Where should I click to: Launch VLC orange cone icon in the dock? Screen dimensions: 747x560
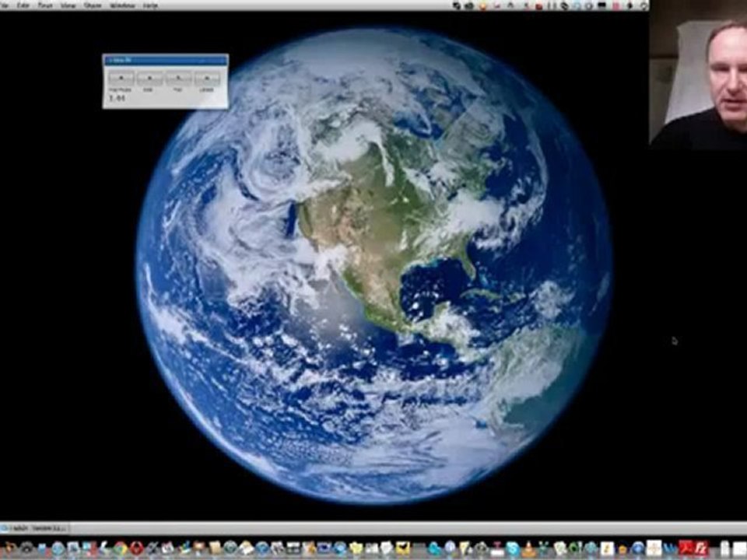point(528,548)
